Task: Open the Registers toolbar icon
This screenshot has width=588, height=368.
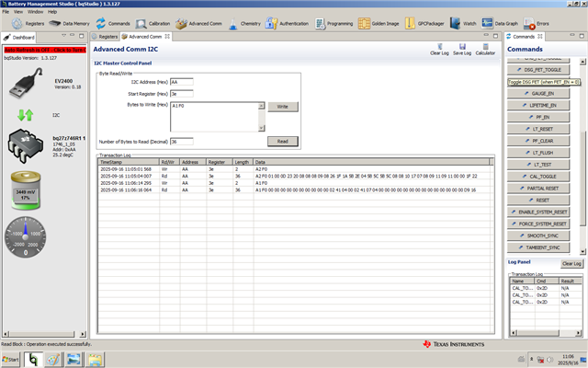Action: tap(28, 24)
